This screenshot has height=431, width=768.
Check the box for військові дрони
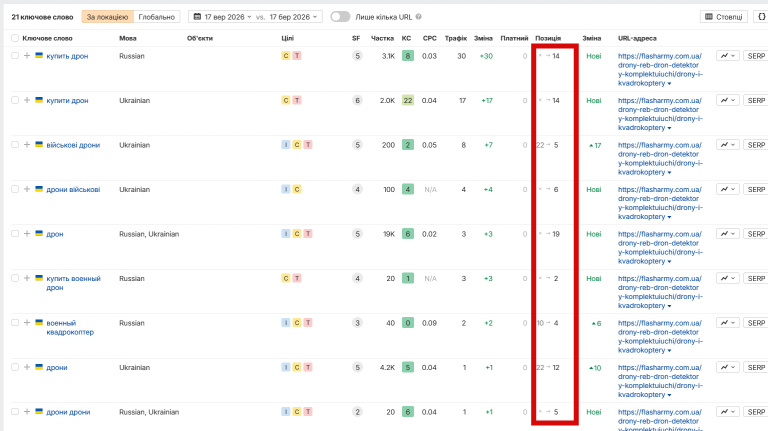click(15, 145)
